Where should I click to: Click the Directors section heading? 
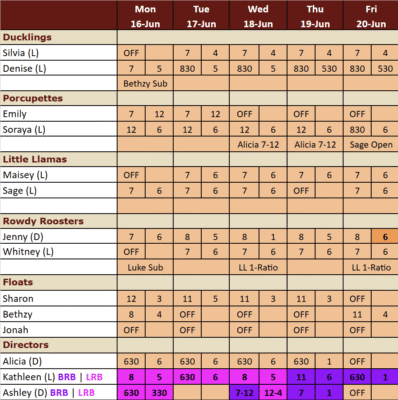point(25,345)
